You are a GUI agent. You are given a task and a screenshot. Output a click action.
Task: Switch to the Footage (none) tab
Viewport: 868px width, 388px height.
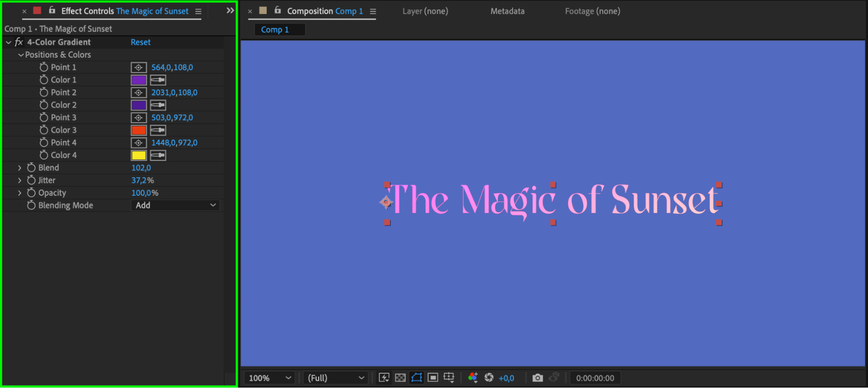[x=592, y=11]
